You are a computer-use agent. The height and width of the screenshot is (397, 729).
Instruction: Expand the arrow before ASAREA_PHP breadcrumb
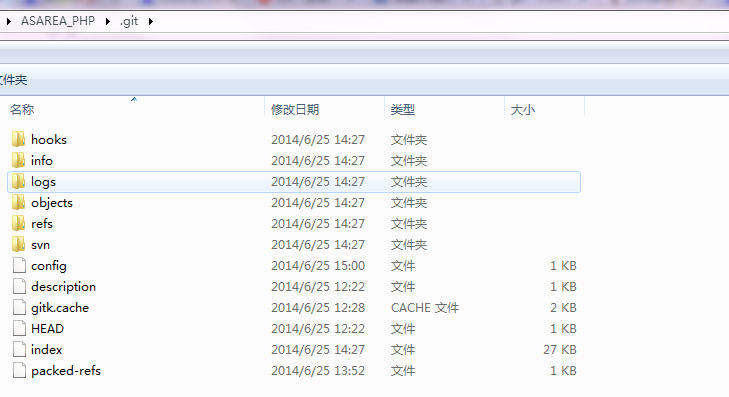8,21
